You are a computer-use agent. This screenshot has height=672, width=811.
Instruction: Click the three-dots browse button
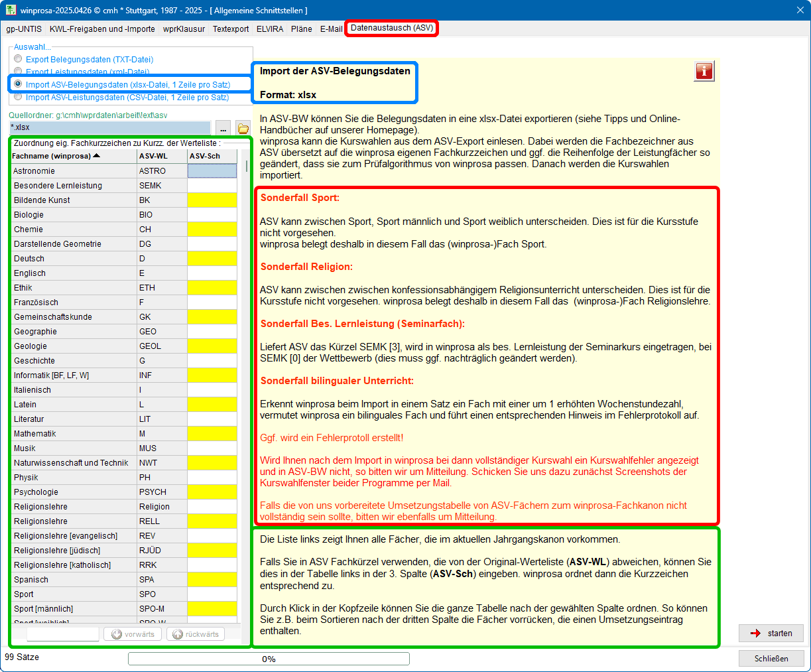point(223,128)
